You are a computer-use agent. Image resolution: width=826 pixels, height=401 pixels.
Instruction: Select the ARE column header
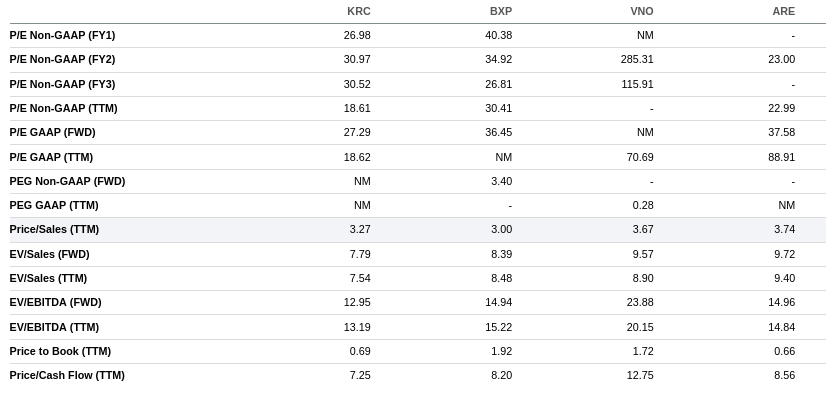tap(783, 11)
